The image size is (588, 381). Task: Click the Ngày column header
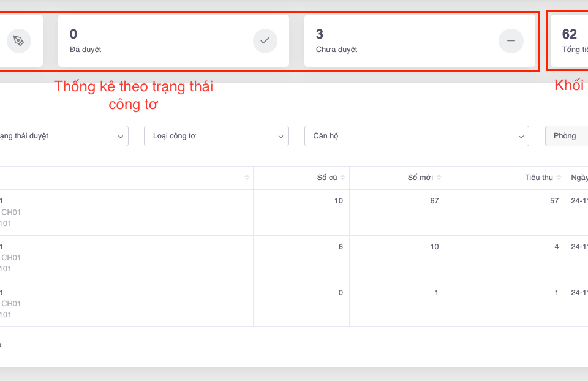pos(579,178)
